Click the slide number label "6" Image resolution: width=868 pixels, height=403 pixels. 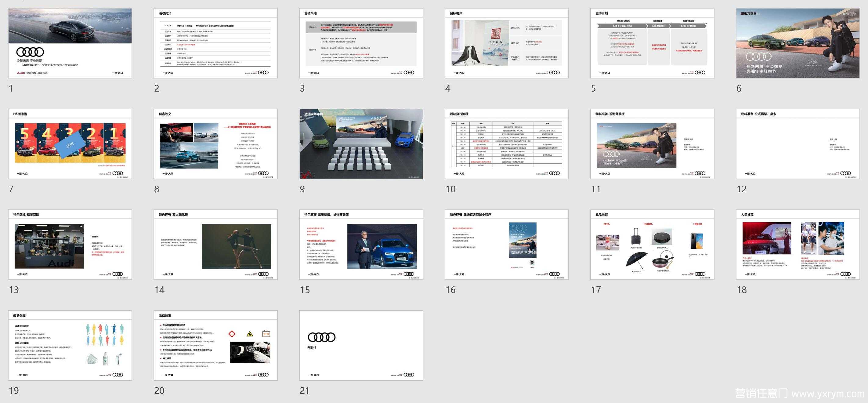[739, 88]
